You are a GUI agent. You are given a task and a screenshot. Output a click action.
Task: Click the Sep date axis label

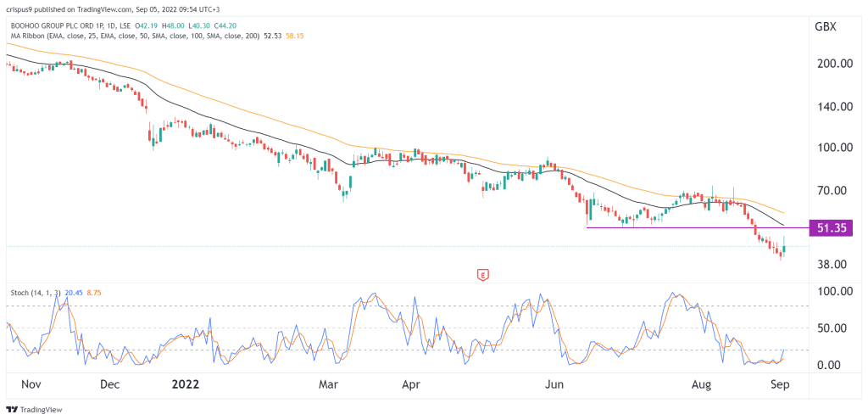click(x=782, y=384)
